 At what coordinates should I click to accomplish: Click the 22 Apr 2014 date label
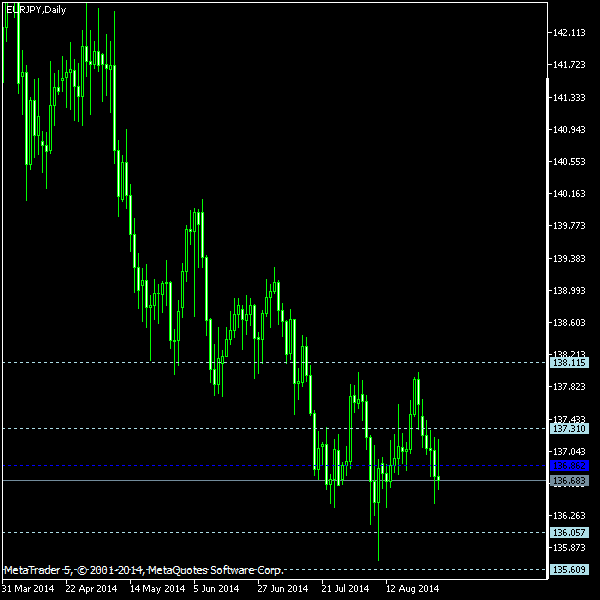pyautogui.click(x=91, y=589)
